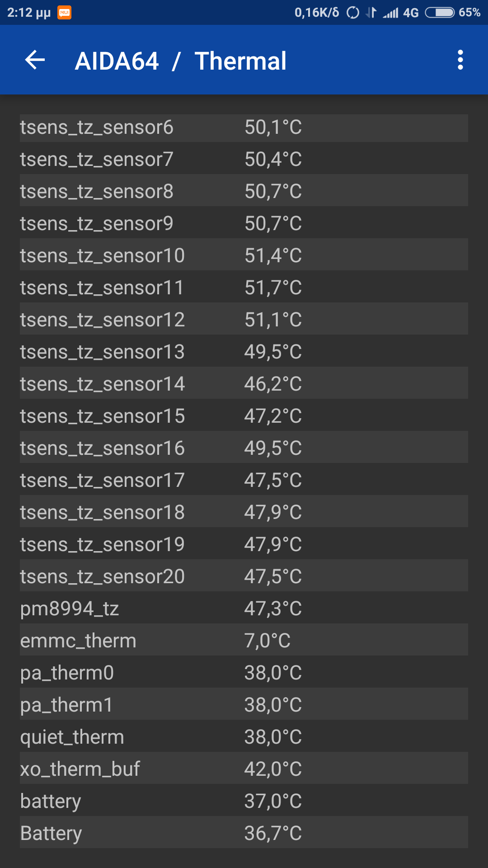Viewport: 488px width, 868px height.
Task: Tap the 51,7°C value for sensor11
Action: 273,288
